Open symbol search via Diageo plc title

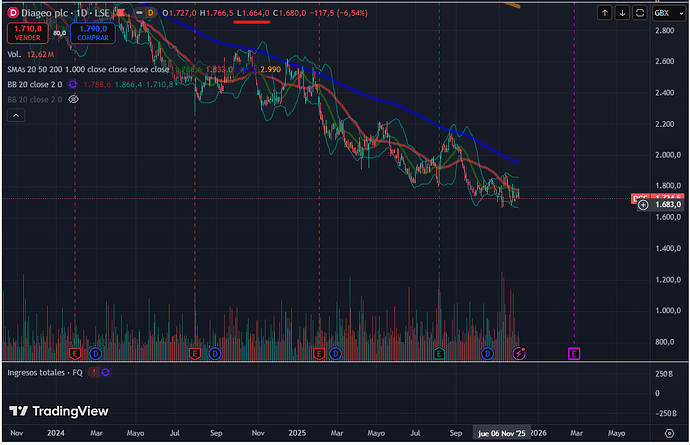coord(47,13)
